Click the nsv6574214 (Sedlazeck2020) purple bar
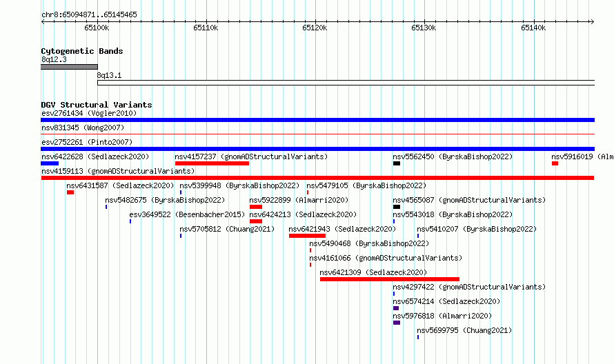 [396, 308]
